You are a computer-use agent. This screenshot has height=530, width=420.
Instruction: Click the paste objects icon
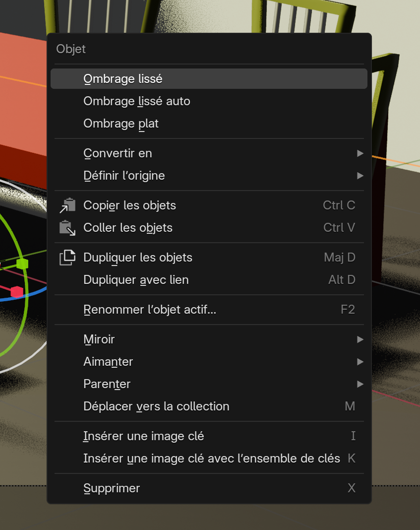pos(67,228)
